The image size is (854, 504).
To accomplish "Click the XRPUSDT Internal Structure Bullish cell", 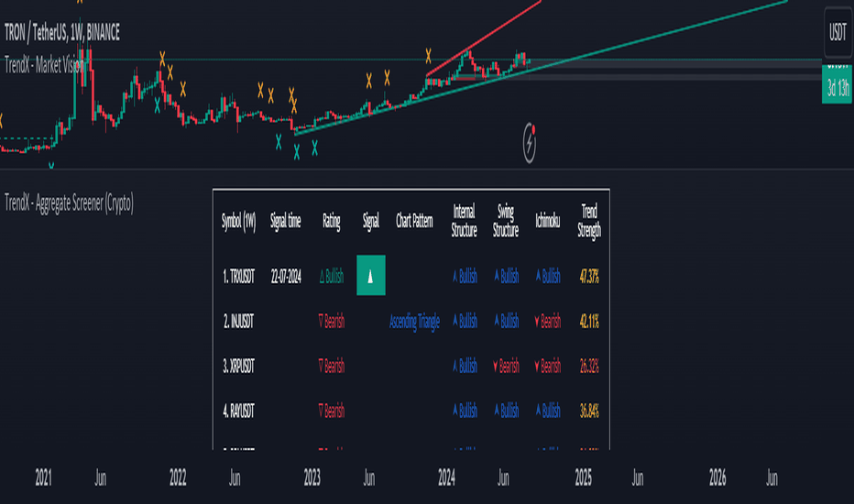I will (x=465, y=367).
